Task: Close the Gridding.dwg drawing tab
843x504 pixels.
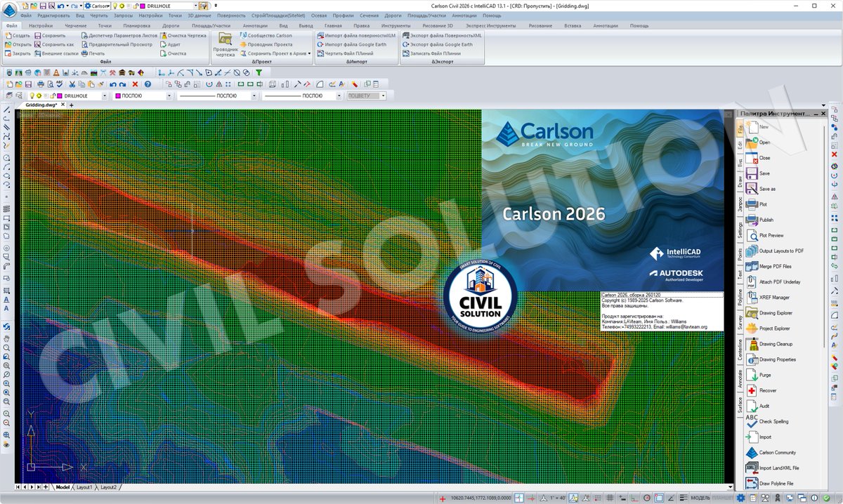Action: (x=63, y=105)
